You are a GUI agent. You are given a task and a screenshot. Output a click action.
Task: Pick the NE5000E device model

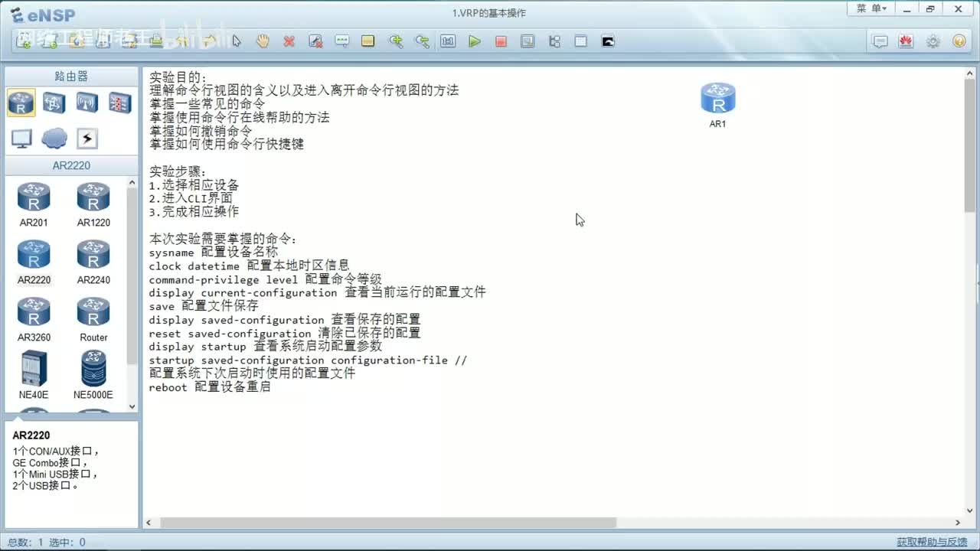point(93,375)
